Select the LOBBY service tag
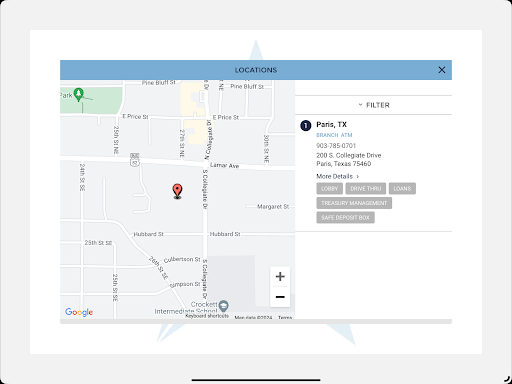This screenshot has width=512, height=384. [x=330, y=189]
